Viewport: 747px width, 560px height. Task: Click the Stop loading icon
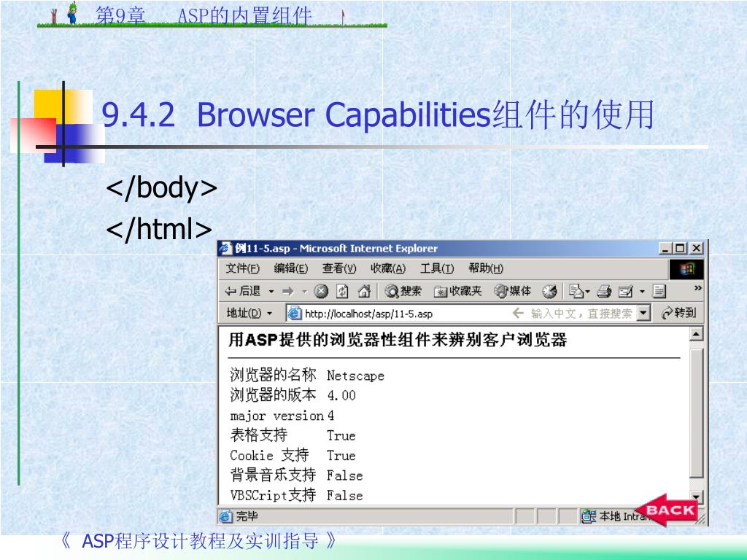pos(322,291)
